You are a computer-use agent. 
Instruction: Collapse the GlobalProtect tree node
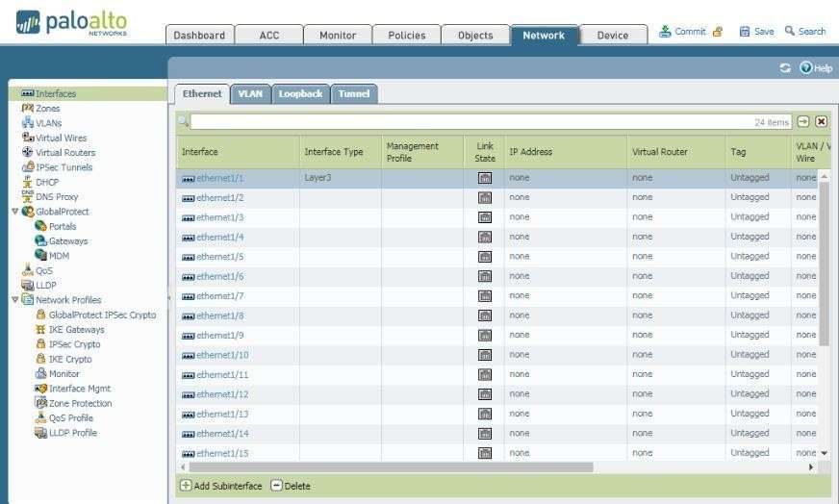click(14, 212)
